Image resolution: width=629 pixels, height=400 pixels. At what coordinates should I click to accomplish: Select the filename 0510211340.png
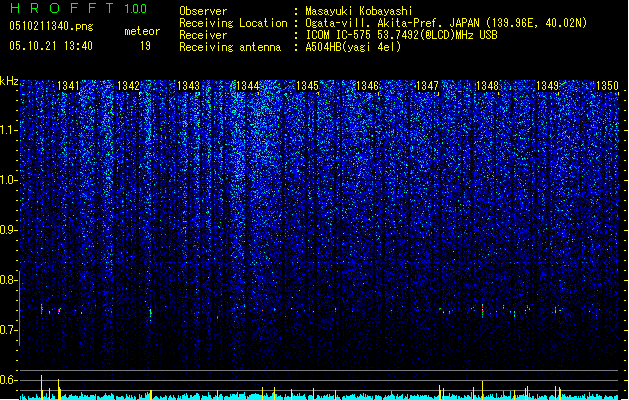(51, 26)
